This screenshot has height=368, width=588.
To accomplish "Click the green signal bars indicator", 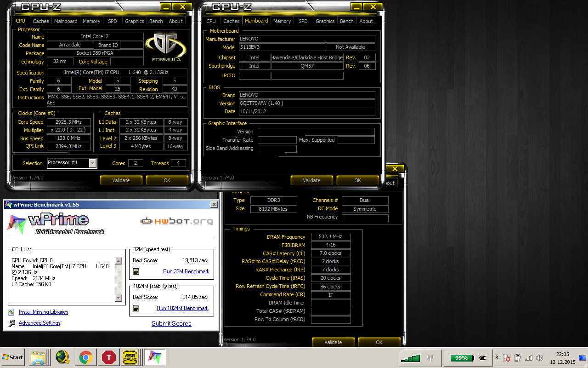I will 410,358.
